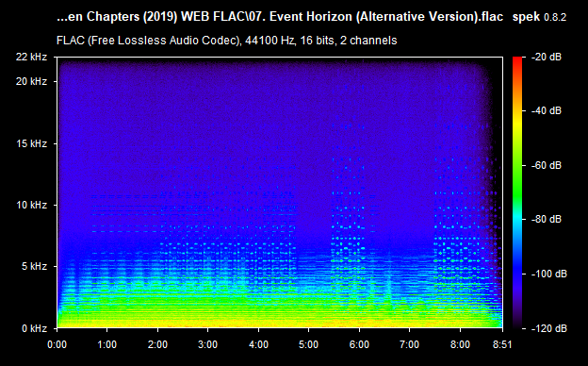Select the 1:00 time axis marker
This screenshot has width=588, height=366.
107,344
